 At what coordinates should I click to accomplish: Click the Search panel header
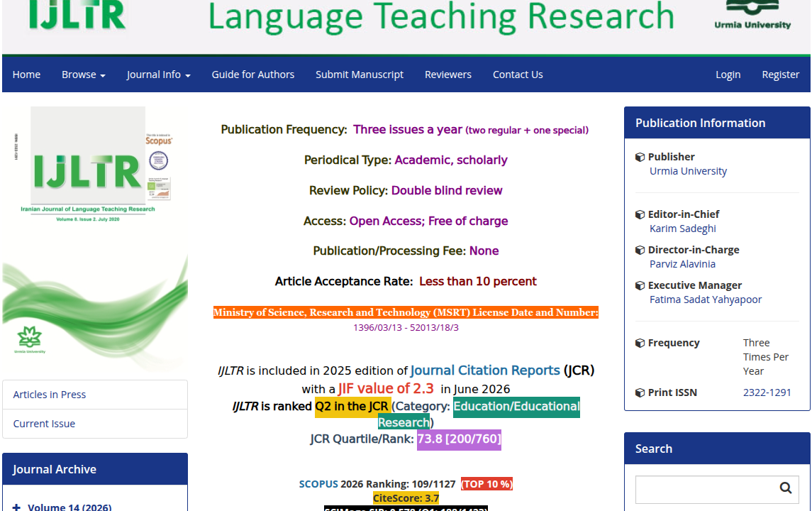click(x=717, y=449)
